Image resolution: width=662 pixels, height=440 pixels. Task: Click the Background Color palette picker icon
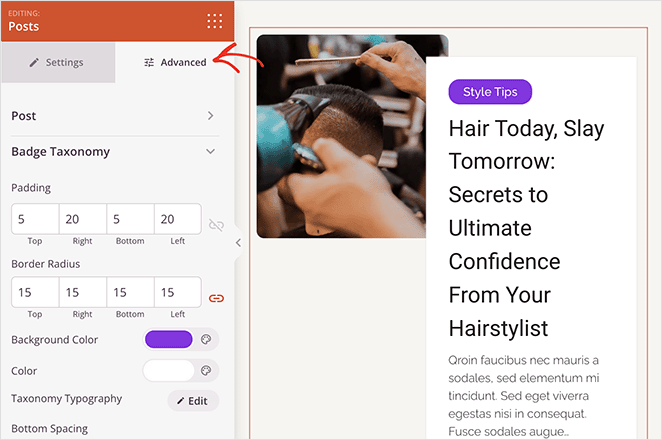tap(207, 340)
